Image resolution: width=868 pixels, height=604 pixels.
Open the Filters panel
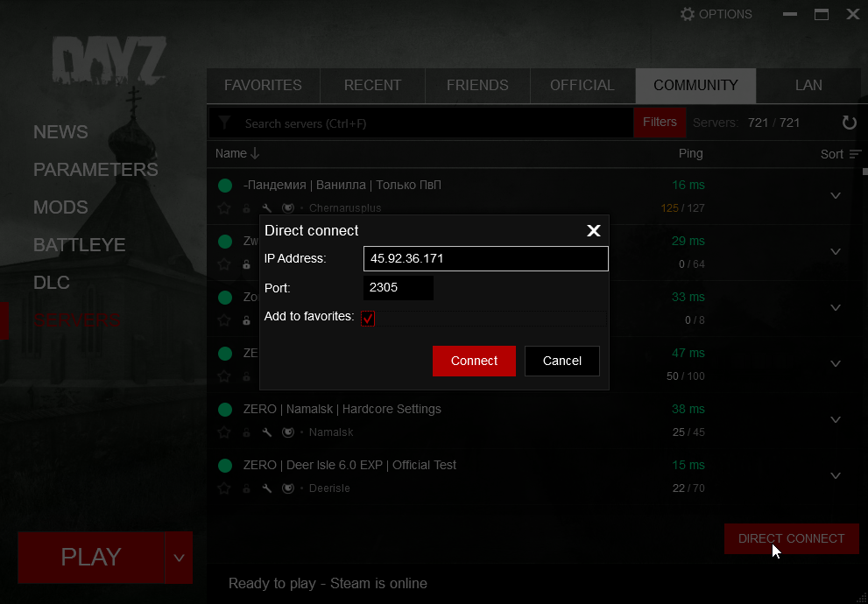tap(660, 123)
